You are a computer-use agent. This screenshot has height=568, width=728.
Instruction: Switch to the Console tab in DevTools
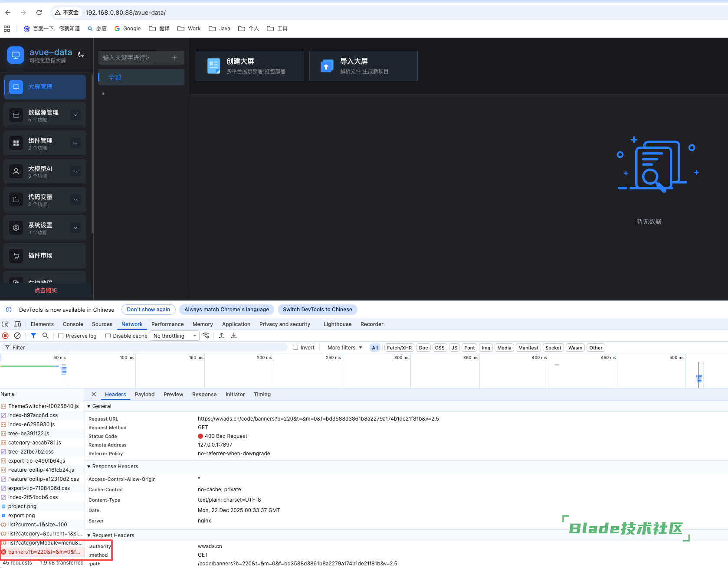coord(73,324)
